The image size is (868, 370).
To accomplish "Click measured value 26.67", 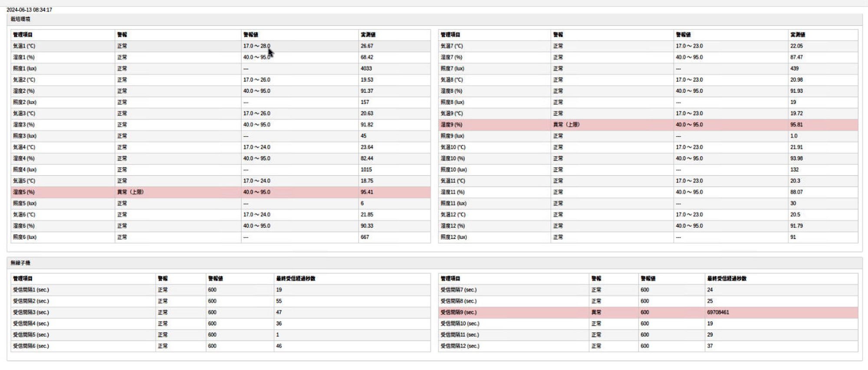I will [x=367, y=46].
